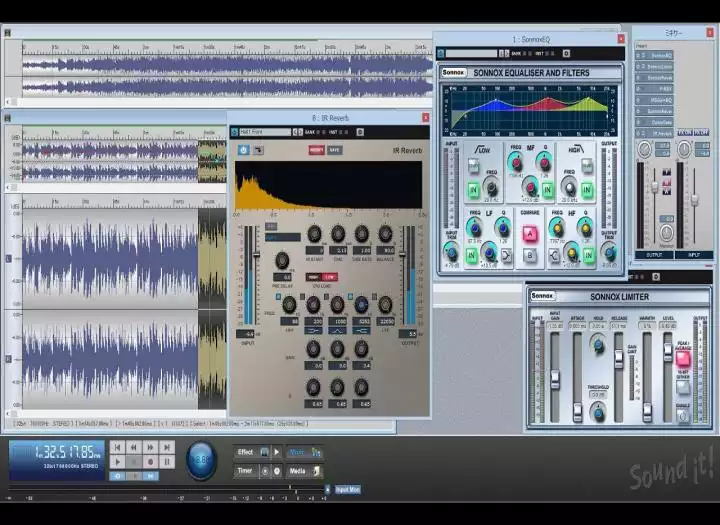Click the IR Reverb TIME knob
The height and width of the screenshot is (525, 720).
(338, 234)
